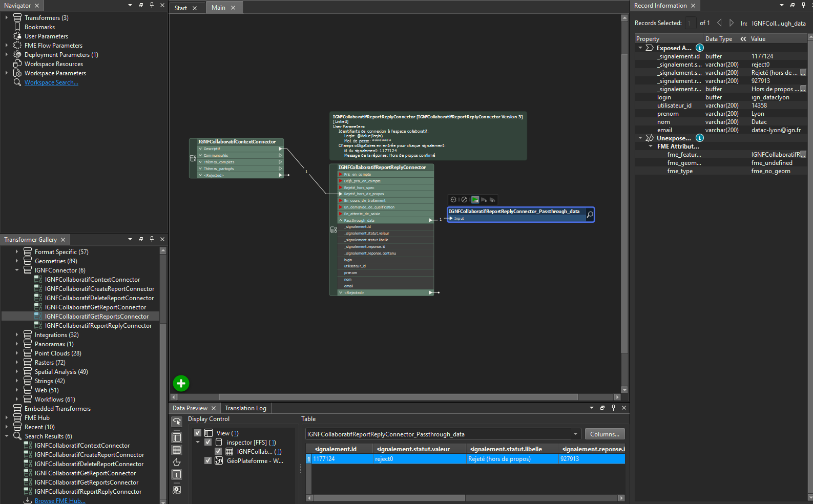The image size is (813, 504).
Task: Click info icon beside Unexposed Attributes
Action: click(699, 138)
